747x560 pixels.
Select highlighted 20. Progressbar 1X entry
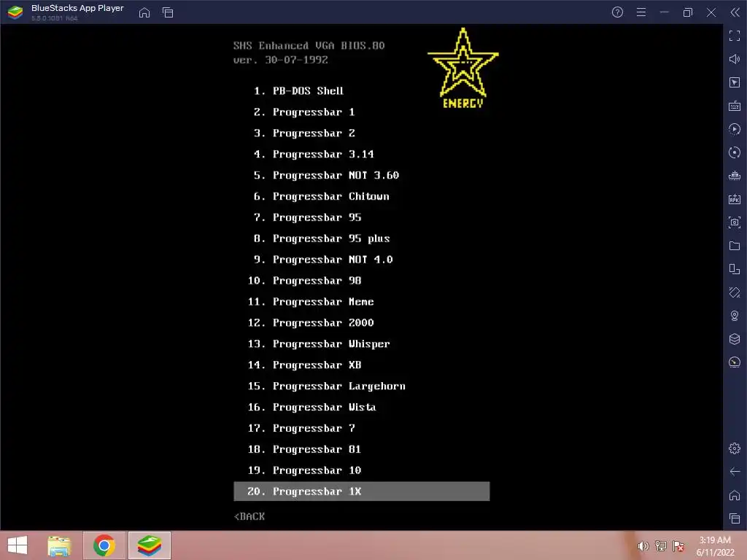pos(362,491)
